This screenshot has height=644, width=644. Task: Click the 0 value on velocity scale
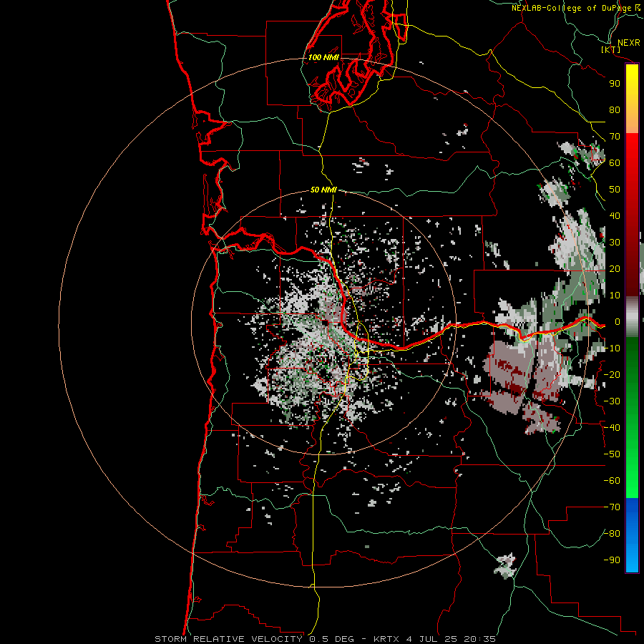(618, 322)
